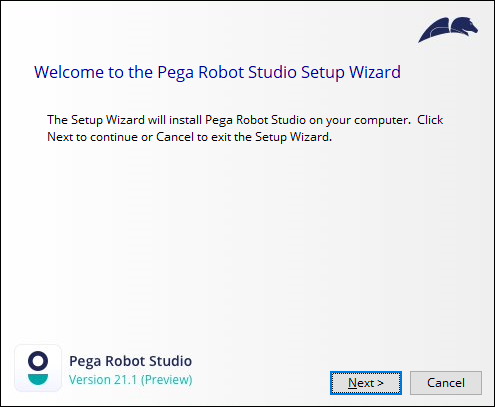Click the horse head of the Pega logo

[465, 26]
